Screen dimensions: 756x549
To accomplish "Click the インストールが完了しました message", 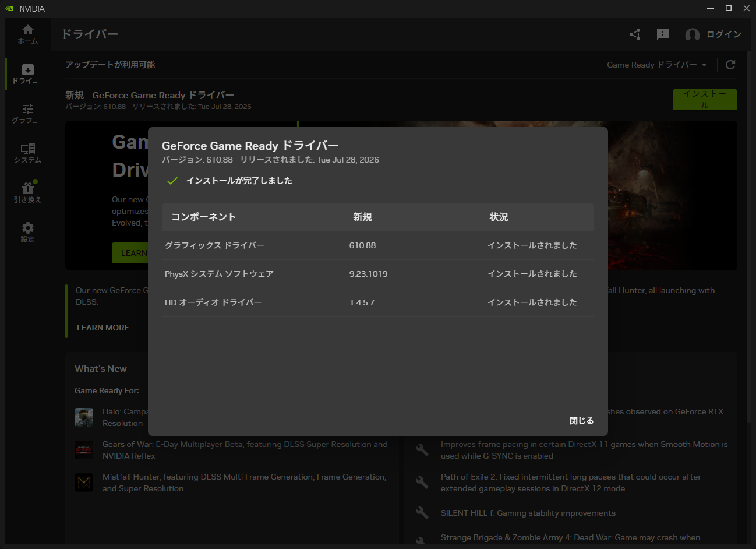I will click(239, 181).
